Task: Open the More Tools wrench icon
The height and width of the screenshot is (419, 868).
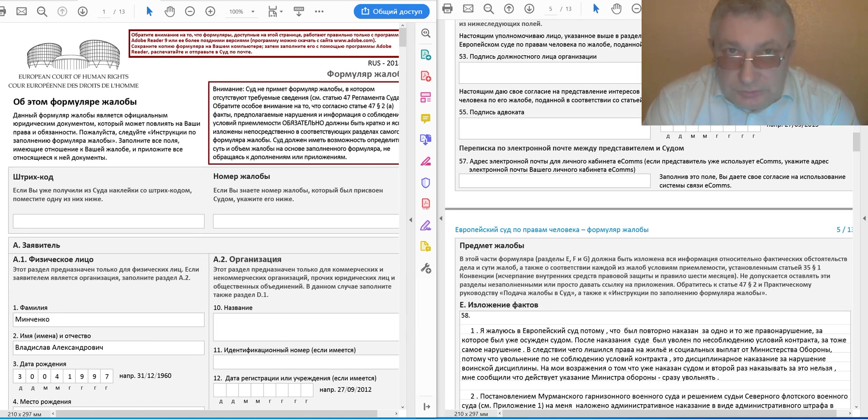Action: [426, 268]
